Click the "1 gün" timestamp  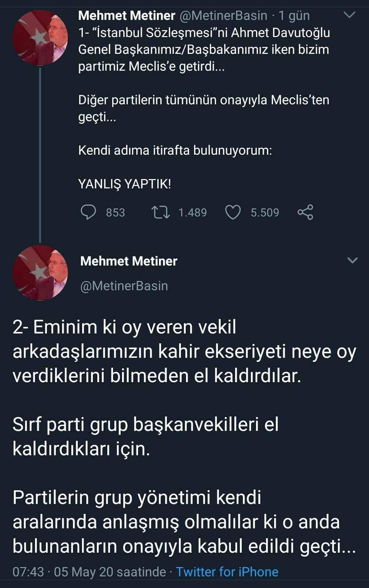(294, 15)
